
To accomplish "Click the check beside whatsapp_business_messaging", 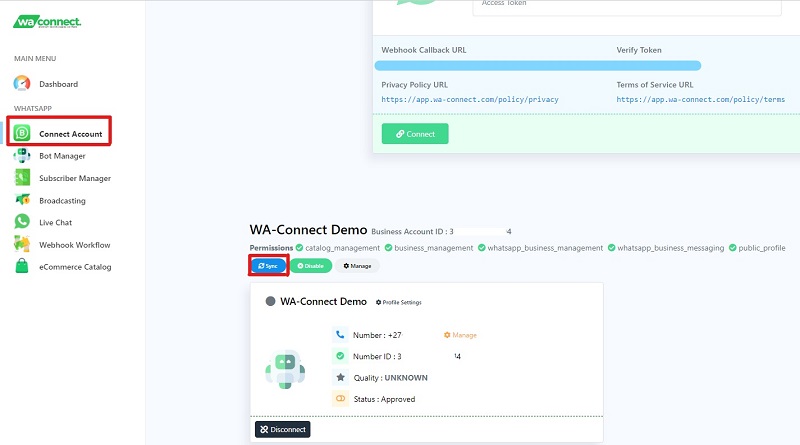I will click(611, 248).
